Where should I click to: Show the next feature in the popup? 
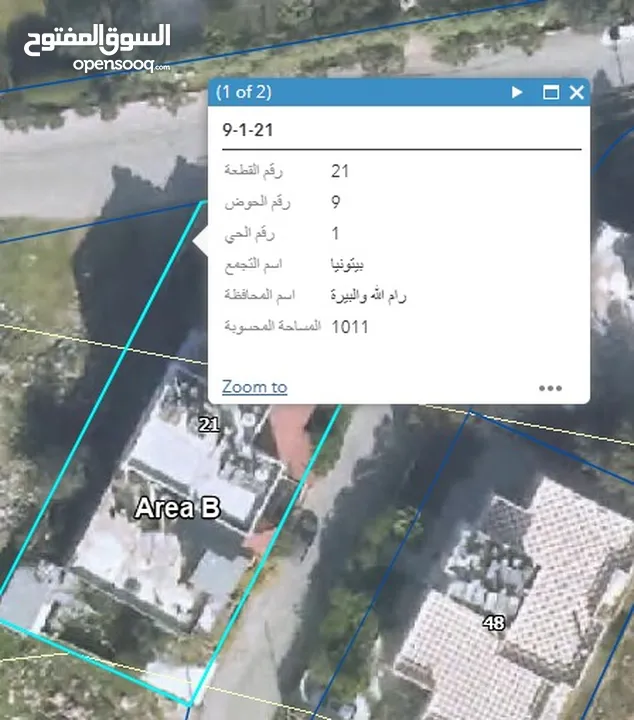click(x=517, y=92)
